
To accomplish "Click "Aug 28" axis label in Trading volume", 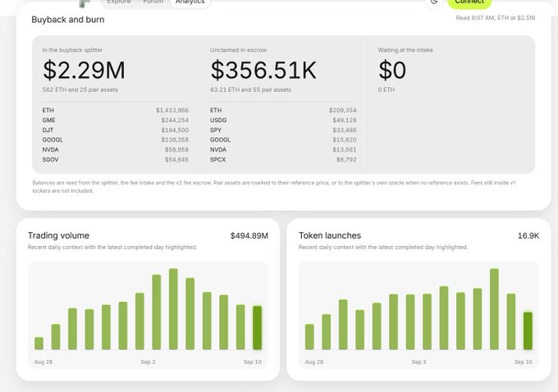I will pyautogui.click(x=43, y=362).
